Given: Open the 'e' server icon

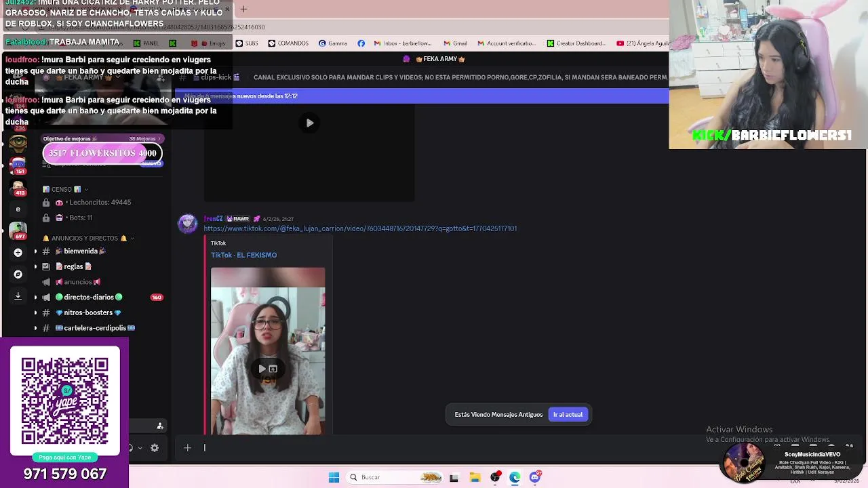Looking at the screenshot, I should coord(18,209).
